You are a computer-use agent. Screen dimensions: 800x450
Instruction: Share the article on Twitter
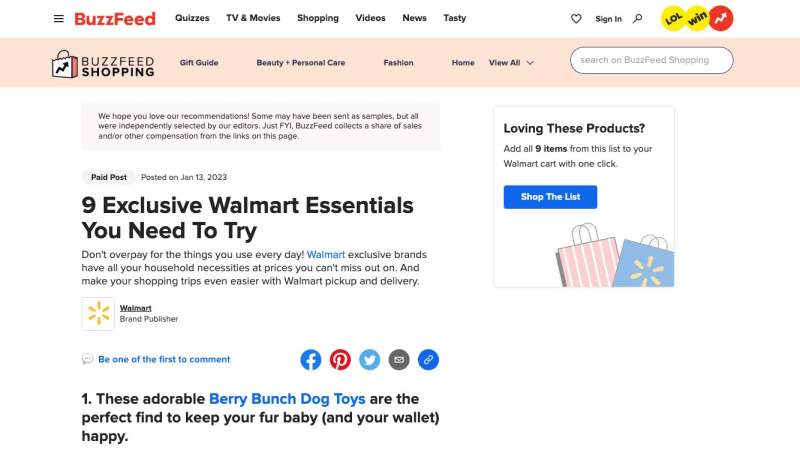pyautogui.click(x=369, y=360)
